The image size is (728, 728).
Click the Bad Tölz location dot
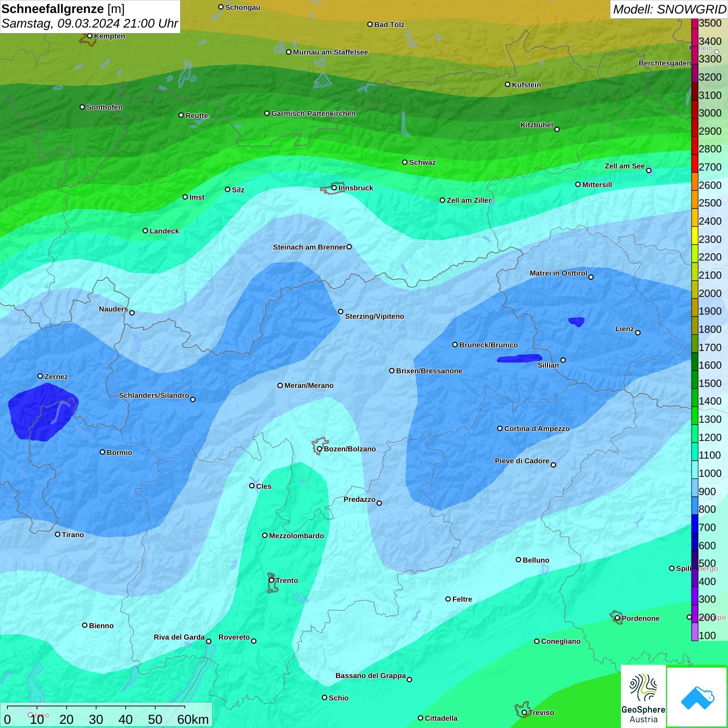point(370,24)
